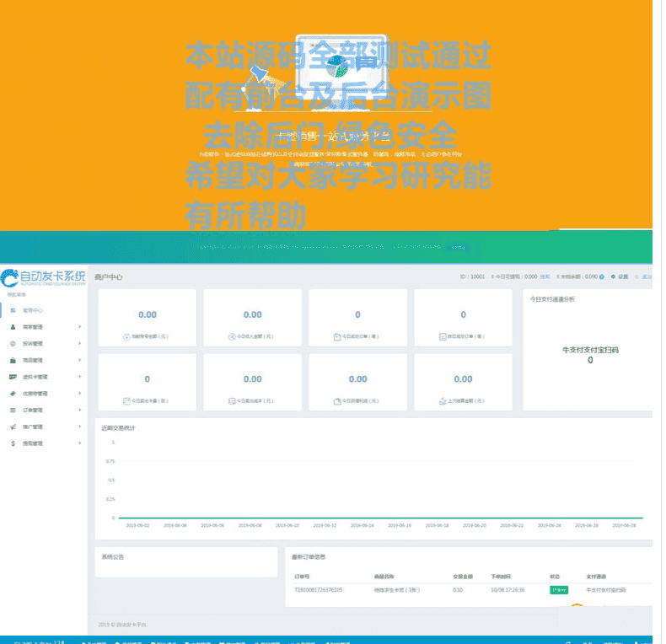Click the list icon for 订单管理
666x644 pixels.
[13, 411]
